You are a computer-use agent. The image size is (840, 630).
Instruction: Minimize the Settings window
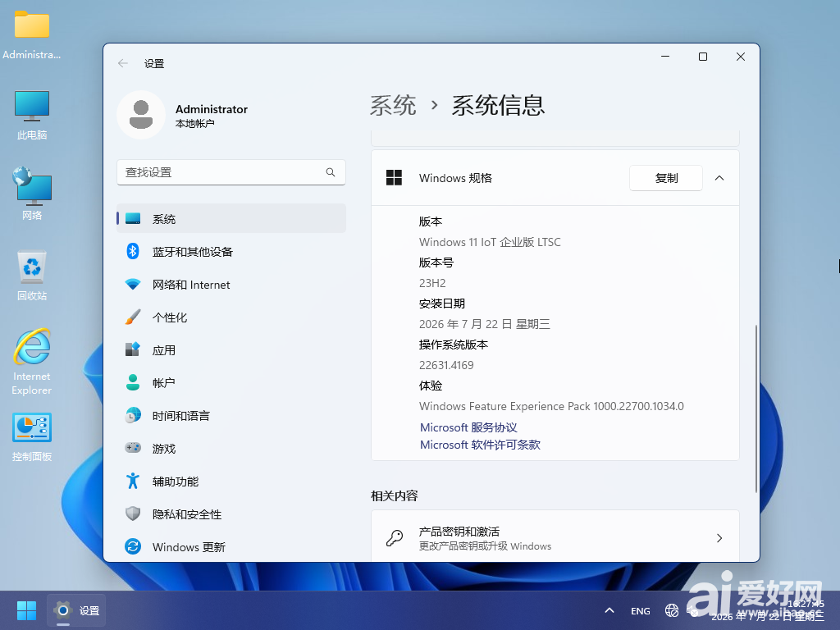click(665, 57)
